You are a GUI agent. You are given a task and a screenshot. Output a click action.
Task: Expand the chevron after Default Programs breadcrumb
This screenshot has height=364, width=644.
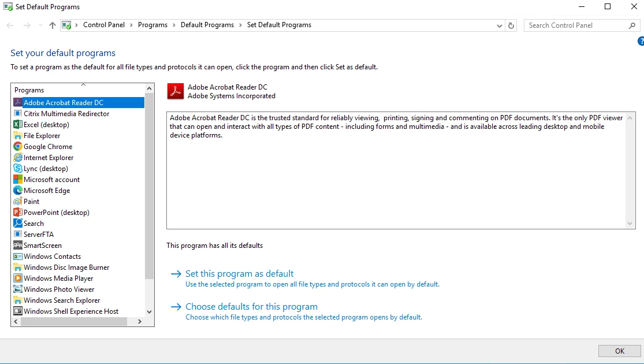tap(240, 25)
